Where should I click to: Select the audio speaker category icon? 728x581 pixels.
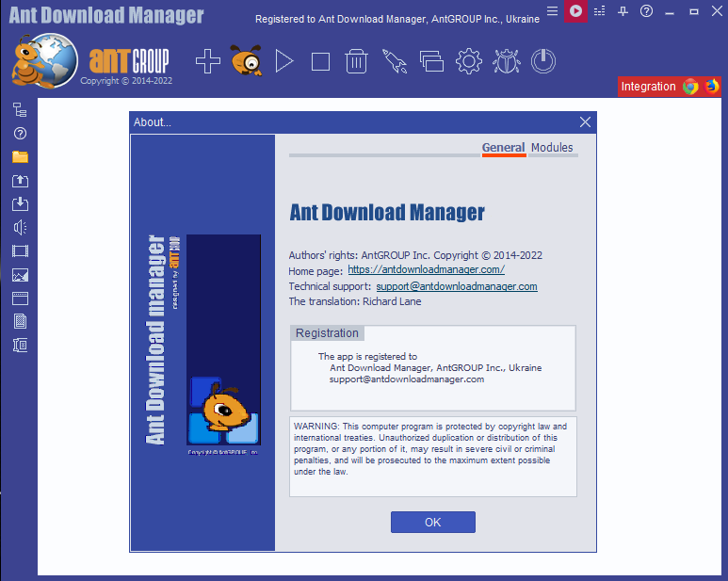20,227
